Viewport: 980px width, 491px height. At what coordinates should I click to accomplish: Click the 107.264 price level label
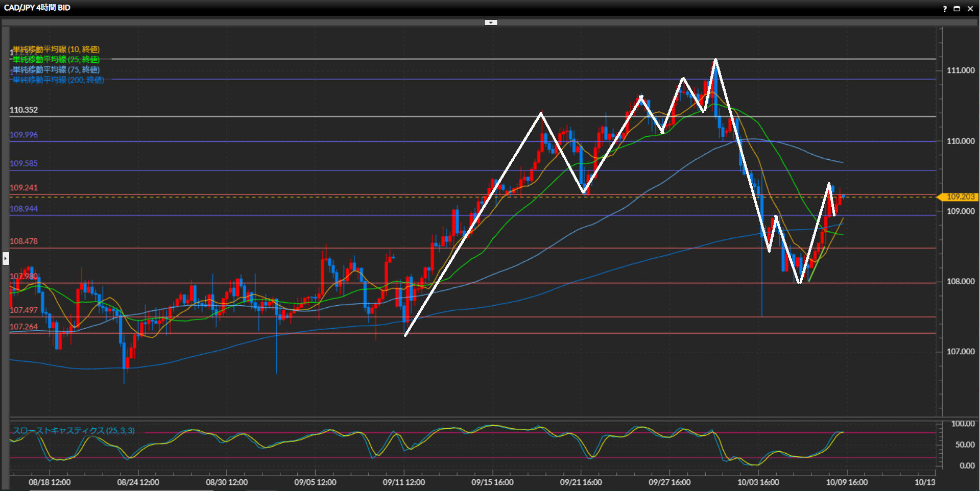[23, 327]
